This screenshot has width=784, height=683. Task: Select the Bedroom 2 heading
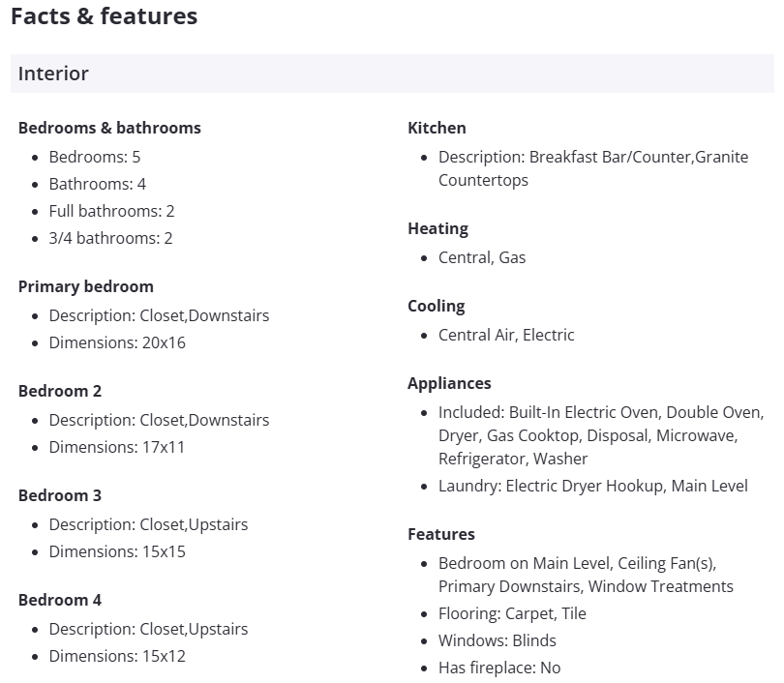(60, 391)
